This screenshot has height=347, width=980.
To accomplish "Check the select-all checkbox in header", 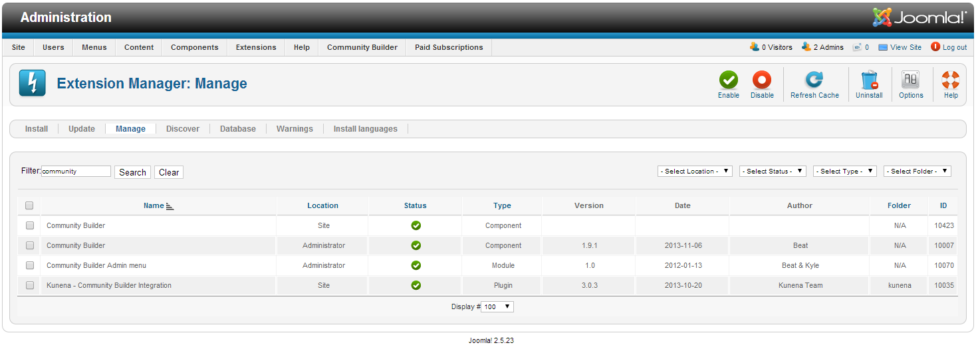I will pos(29,205).
